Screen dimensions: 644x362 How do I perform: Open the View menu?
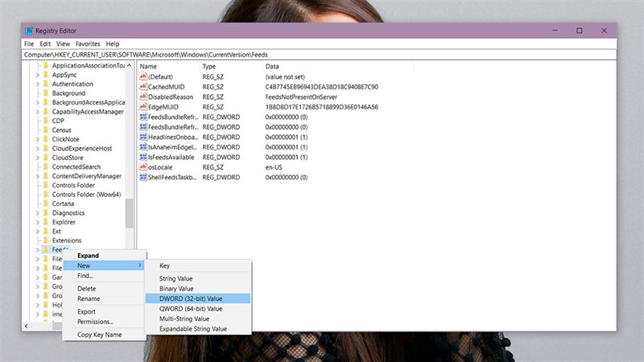(x=63, y=43)
